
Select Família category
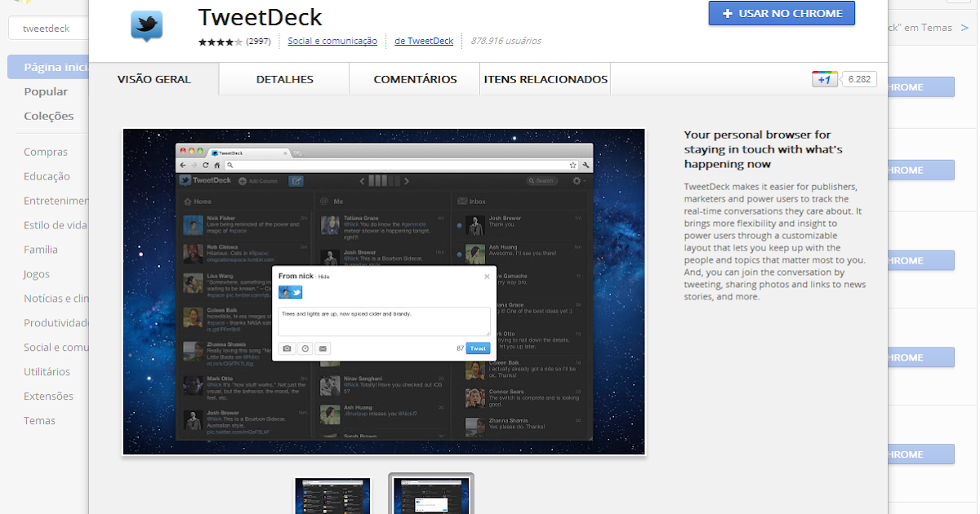41,250
